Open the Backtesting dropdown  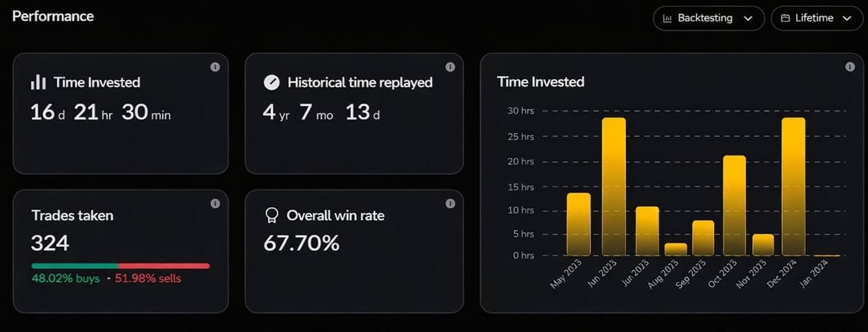pyautogui.click(x=708, y=18)
